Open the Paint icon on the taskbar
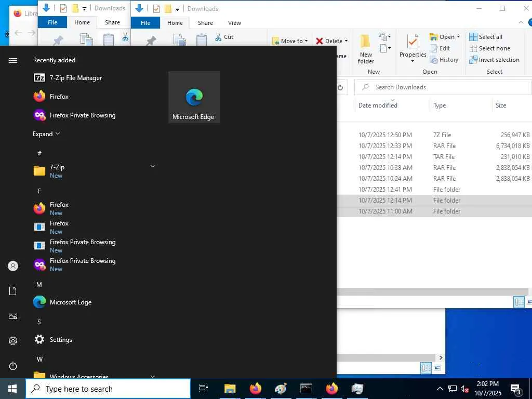 281,389
